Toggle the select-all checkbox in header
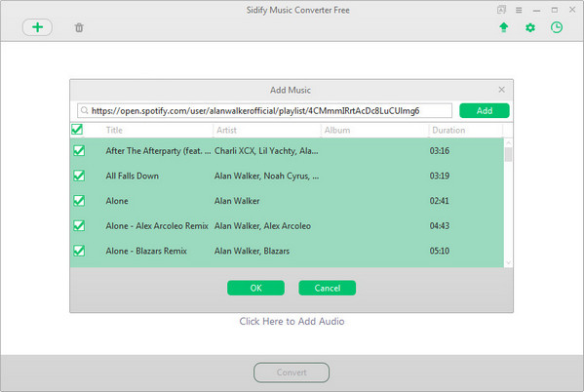584x392 pixels. [77, 130]
